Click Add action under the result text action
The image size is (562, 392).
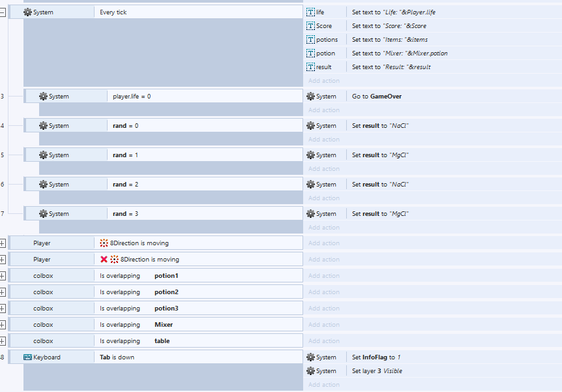(x=324, y=81)
